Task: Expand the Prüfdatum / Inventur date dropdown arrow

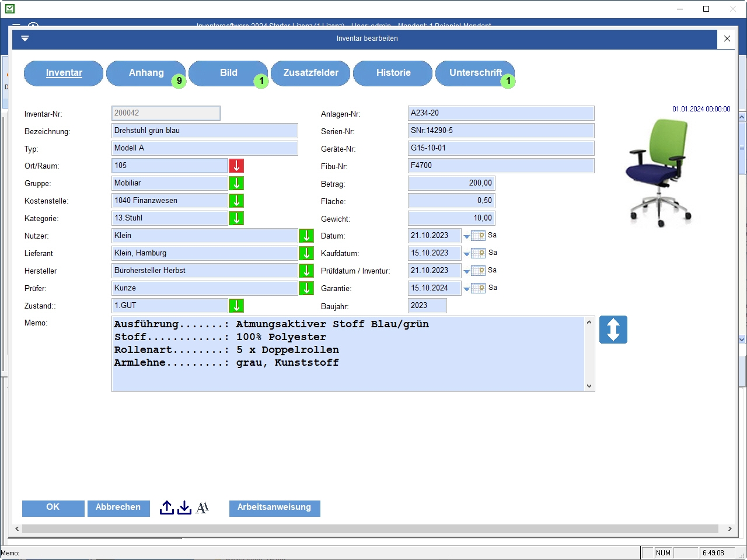Action: [x=467, y=272]
